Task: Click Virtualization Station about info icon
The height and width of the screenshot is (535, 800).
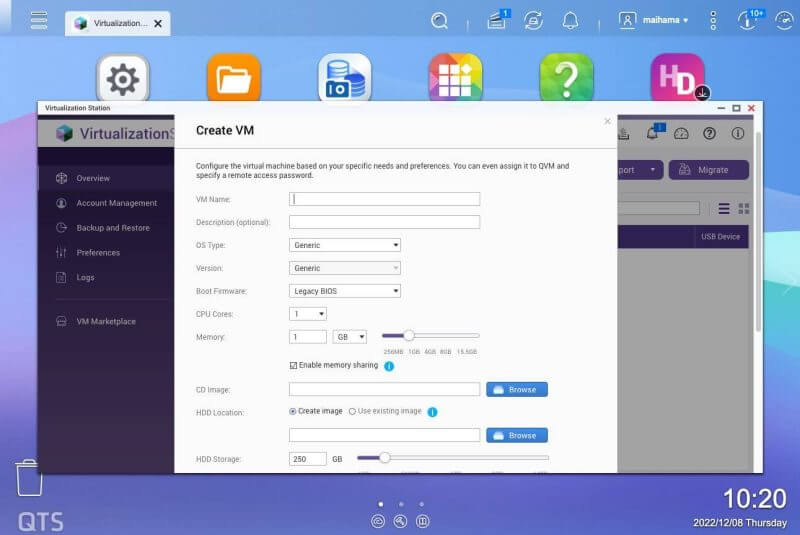Action: [738, 134]
